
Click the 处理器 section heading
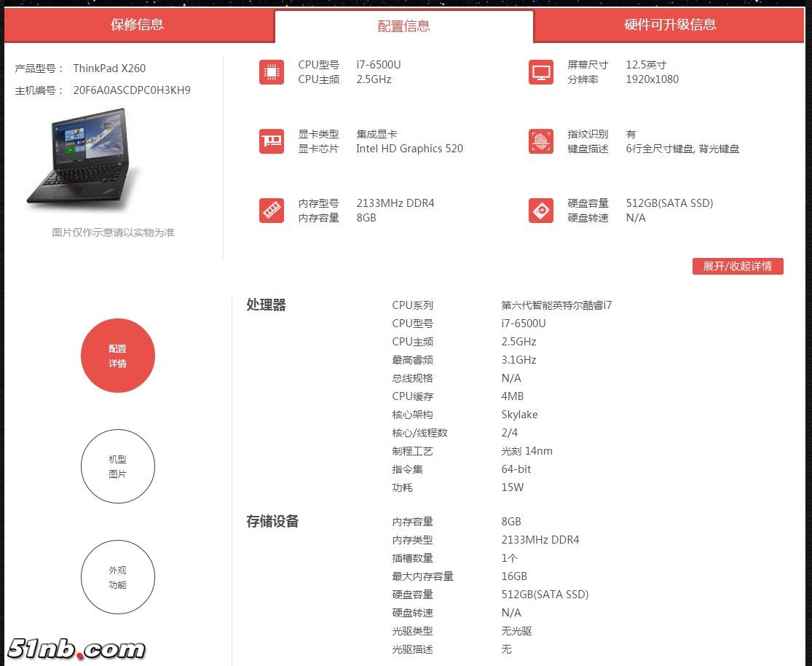pyautogui.click(x=267, y=305)
